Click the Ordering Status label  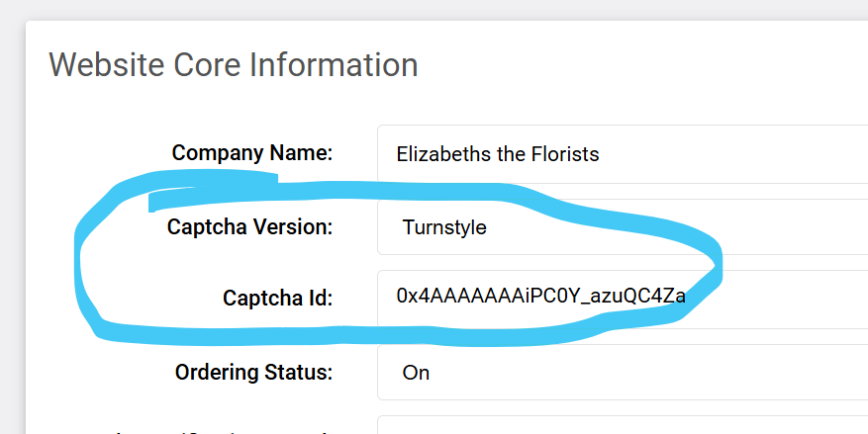pos(253,372)
